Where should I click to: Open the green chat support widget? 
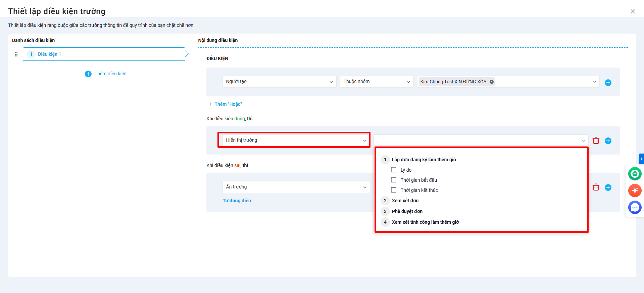tap(635, 174)
